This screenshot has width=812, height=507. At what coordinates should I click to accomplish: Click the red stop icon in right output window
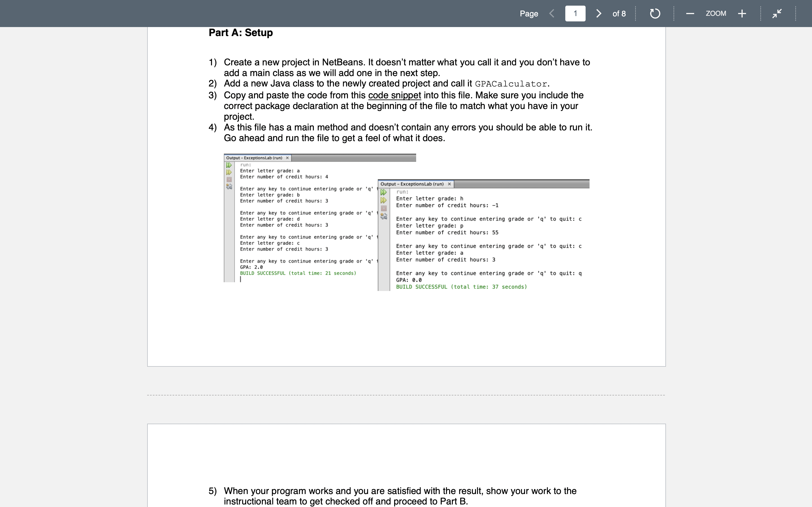click(x=384, y=208)
